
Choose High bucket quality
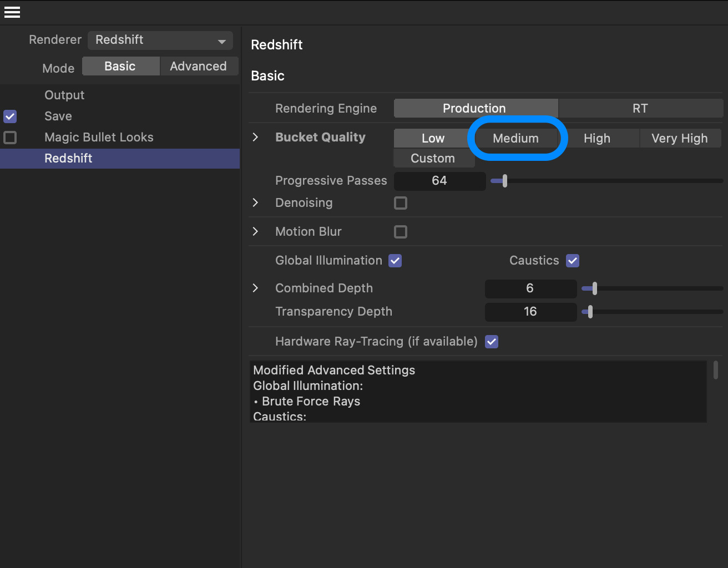coord(597,138)
